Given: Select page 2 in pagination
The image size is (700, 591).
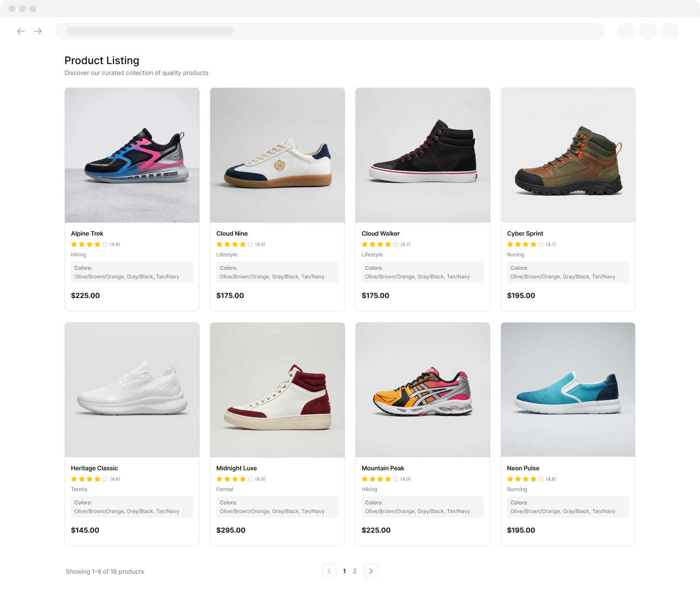Looking at the screenshot, I should pyautogui.click(x=355, y=571).
